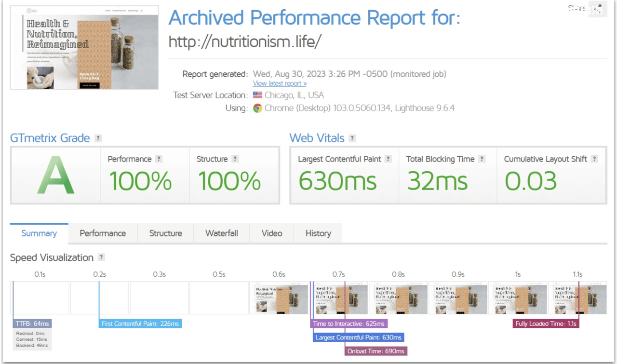Click the Onload Time: 690ms marker

(x=376, y=351)
